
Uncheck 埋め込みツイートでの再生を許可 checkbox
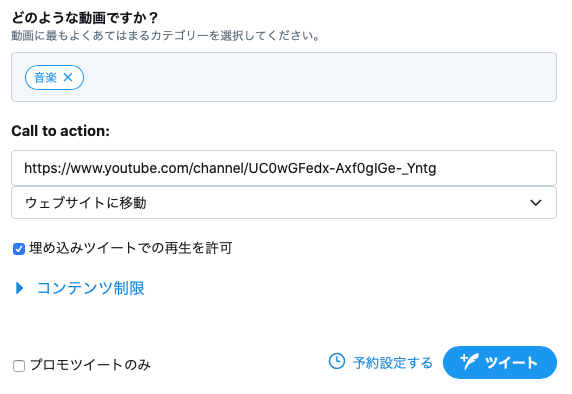click(19, 249)
